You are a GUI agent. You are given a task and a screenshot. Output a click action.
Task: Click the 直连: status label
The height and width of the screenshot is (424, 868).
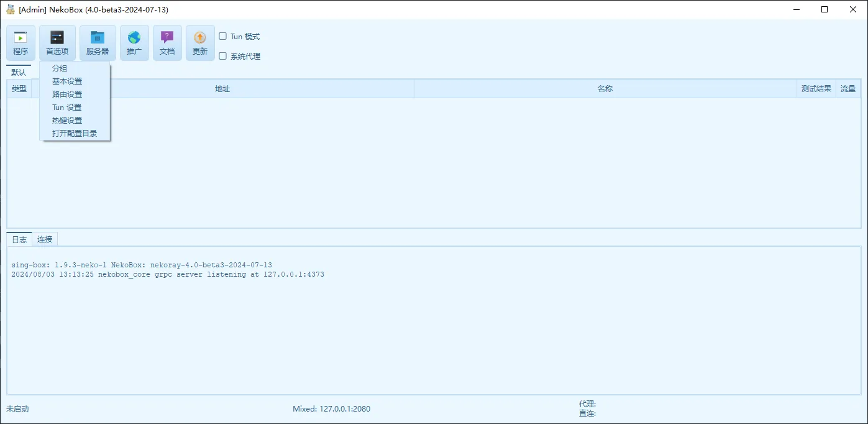[x=588, y=413]
